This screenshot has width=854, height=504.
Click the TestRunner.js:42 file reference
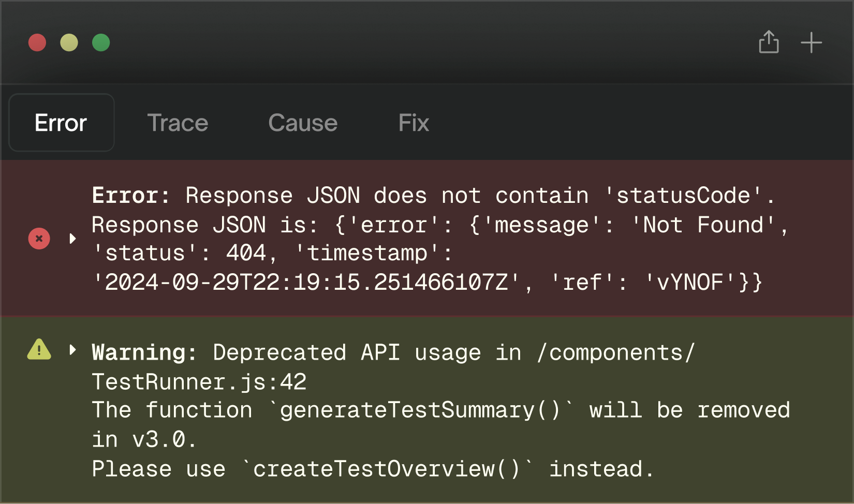[x=199, y=382]
